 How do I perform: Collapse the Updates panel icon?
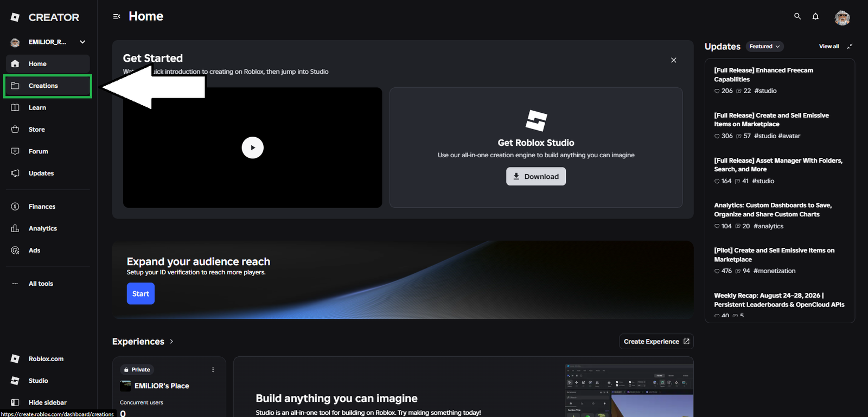click(x=850, y=47)
